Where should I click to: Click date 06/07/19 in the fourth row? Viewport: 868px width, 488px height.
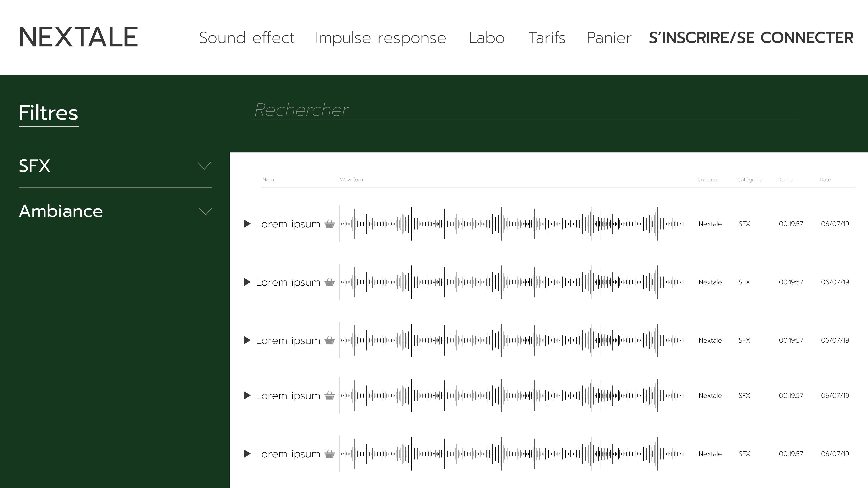(x=835, y=395)
